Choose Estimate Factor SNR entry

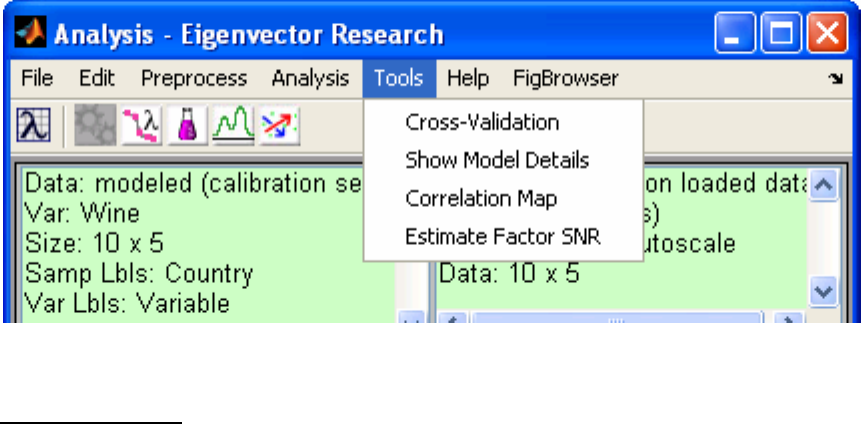click(x=504, y=237)
